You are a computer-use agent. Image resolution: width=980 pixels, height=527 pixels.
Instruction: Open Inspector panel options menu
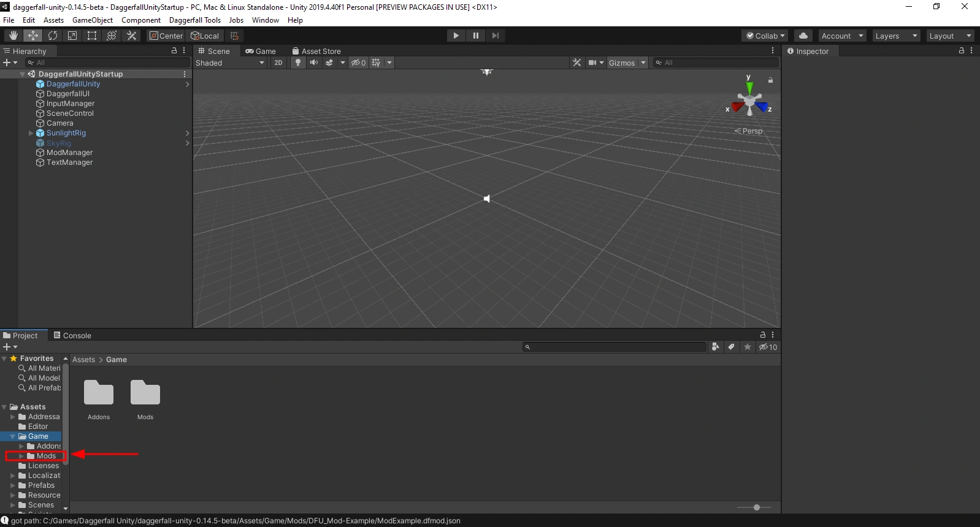971,51
